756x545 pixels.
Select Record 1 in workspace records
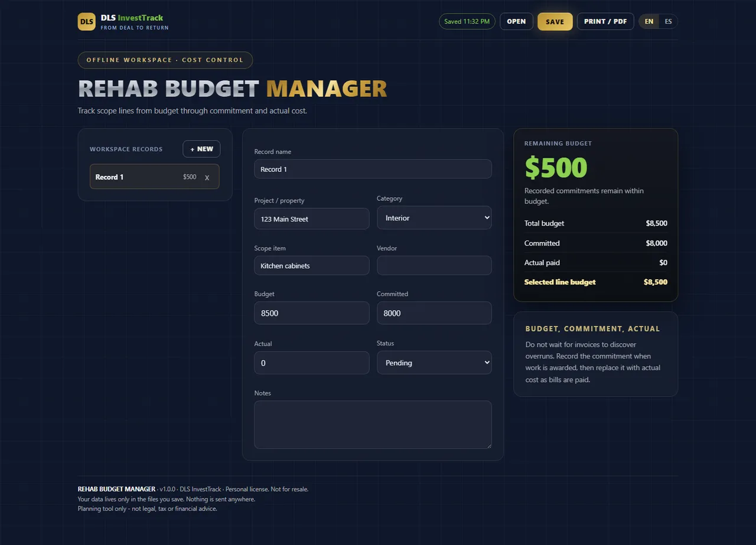pyautogui.click(x=154, y=177)
